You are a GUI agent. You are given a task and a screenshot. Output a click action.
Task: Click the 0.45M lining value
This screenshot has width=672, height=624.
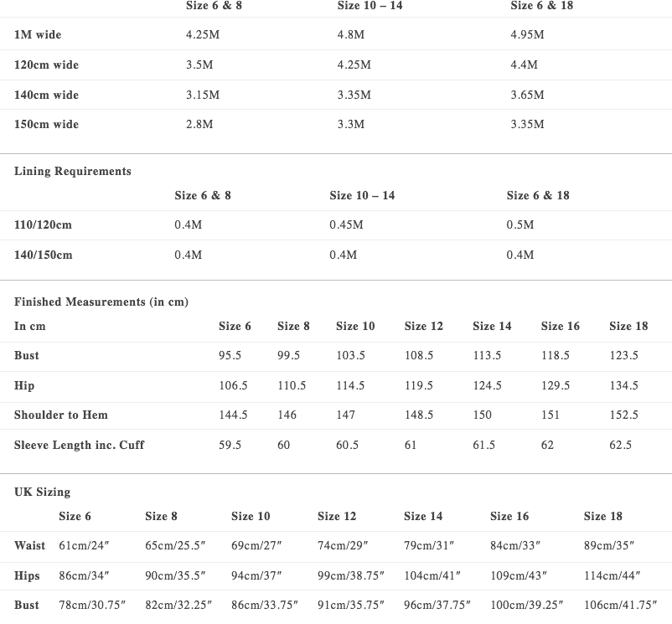coord(346,224)
